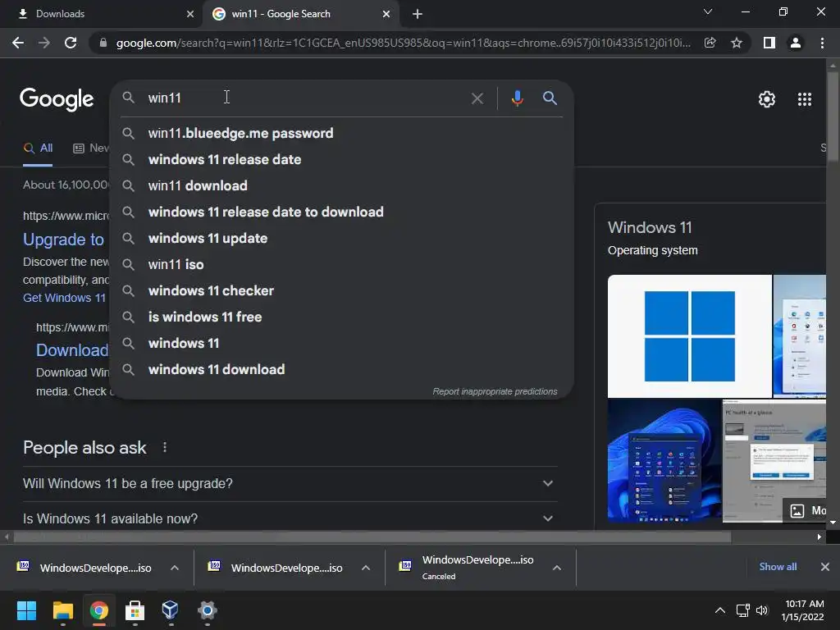Viewport: 840px width, 630px height.
Task: Open 'Upgrade to' result link
Action: tap(63, 240)
